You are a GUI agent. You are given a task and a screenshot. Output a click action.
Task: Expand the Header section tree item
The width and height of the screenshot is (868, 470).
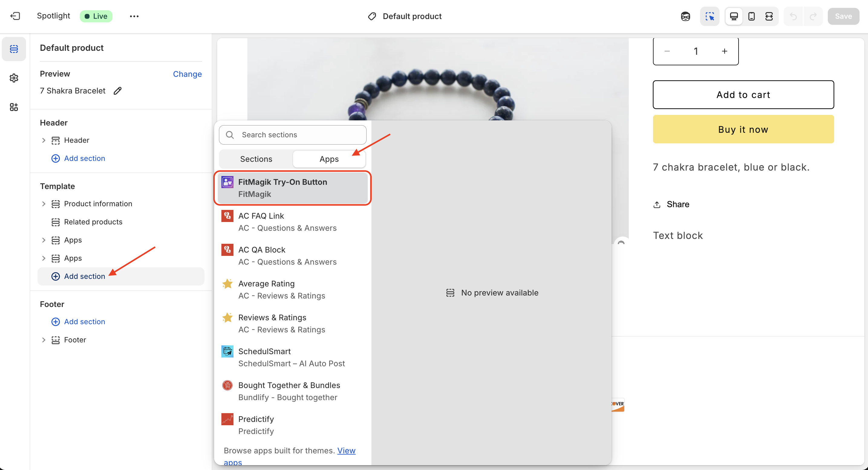pyautogui.click(x=44, y=140)
